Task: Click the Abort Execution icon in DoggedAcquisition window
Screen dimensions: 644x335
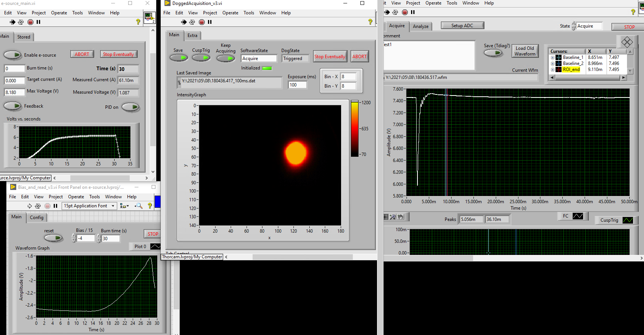Action: click(x=202, y=22)
